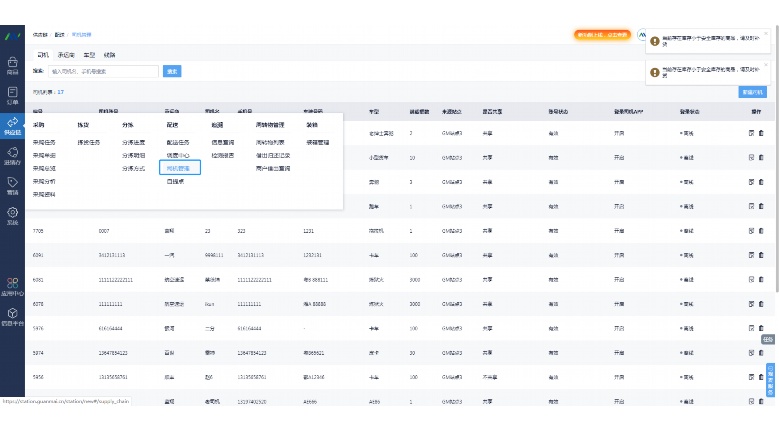Edit the driver row with ID 6081
Viewport: 779px width, 431px height.
coord(751,280)
